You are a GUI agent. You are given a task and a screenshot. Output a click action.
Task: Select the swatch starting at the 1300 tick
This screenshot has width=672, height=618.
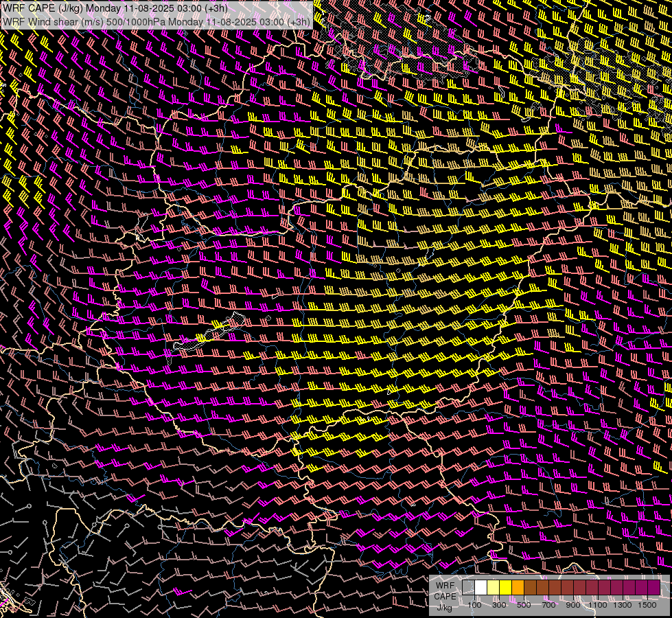(630, 588)
